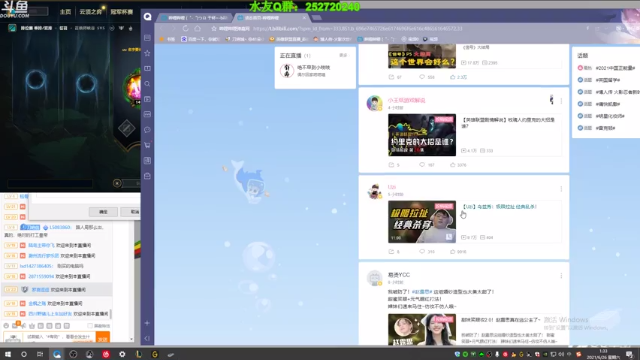Send the Douyu chat message with 发送
This screenshot has width=640, height=360.
point(102,338)
